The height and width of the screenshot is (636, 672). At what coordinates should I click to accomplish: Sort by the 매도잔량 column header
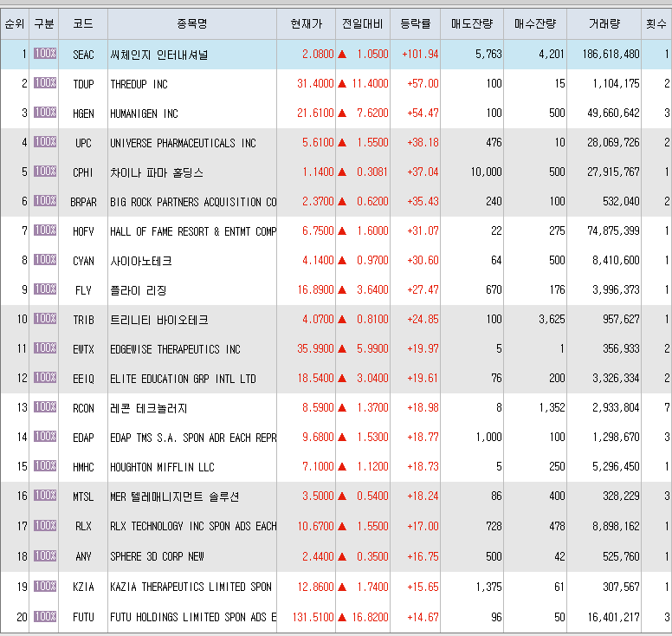coord(472,23)
